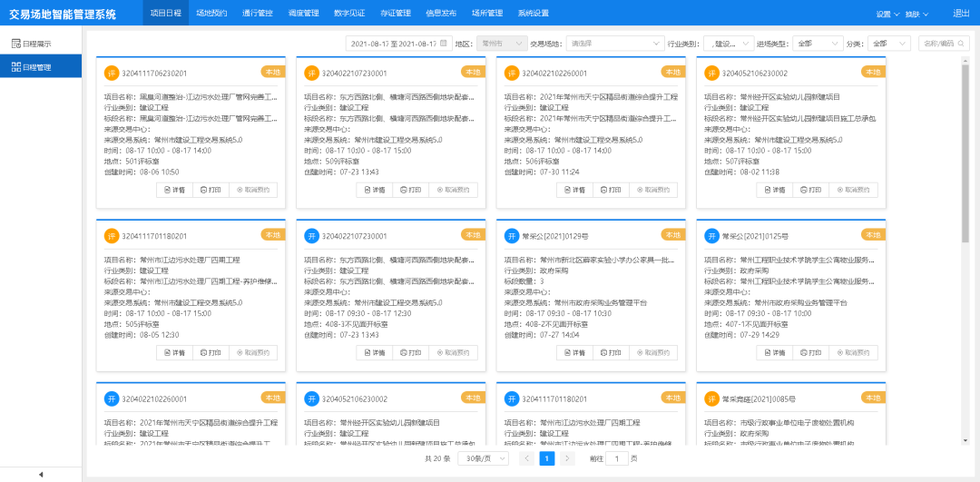
Task: Click 评 badge of card 3204111706230201
Action: coord(112,74)
